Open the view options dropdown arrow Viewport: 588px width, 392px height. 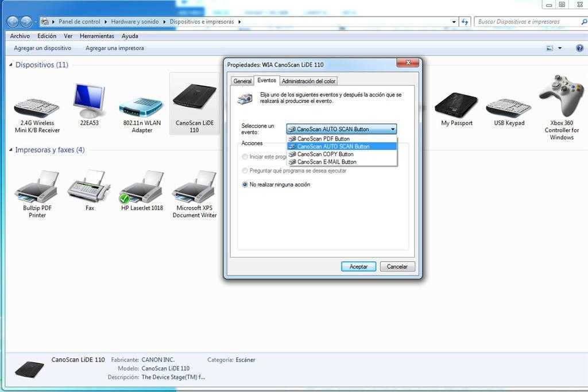[x=560, y=48]
